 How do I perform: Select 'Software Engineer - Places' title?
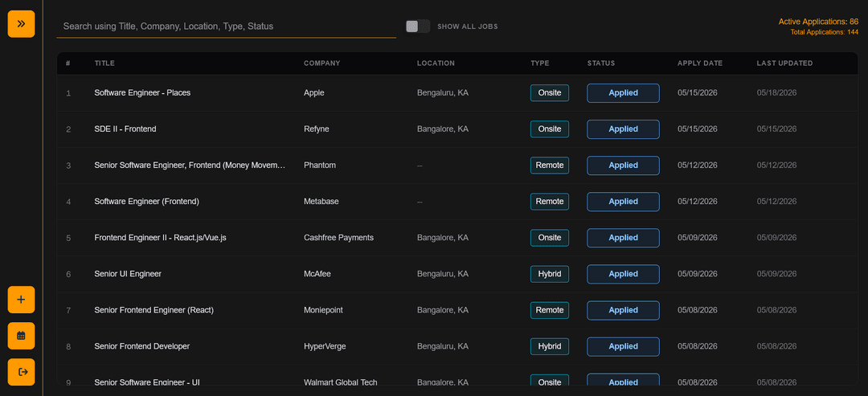coord(142,93)
